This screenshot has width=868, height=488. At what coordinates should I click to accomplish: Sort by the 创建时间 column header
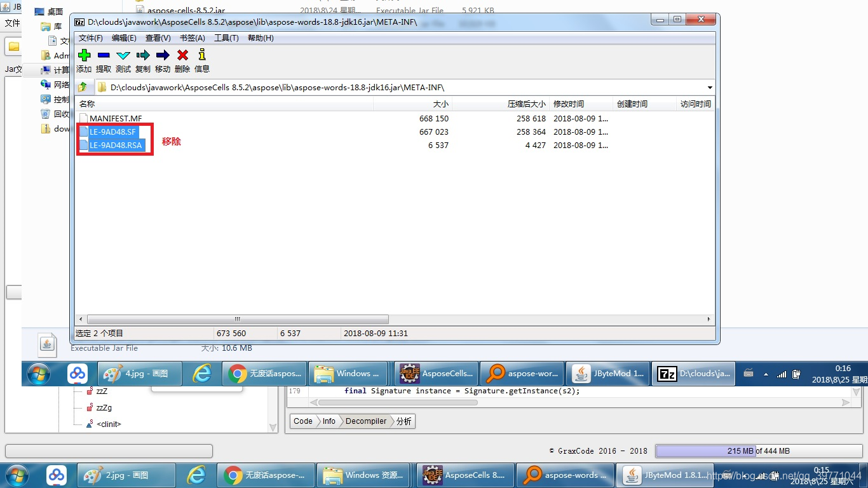pos(644,104)
